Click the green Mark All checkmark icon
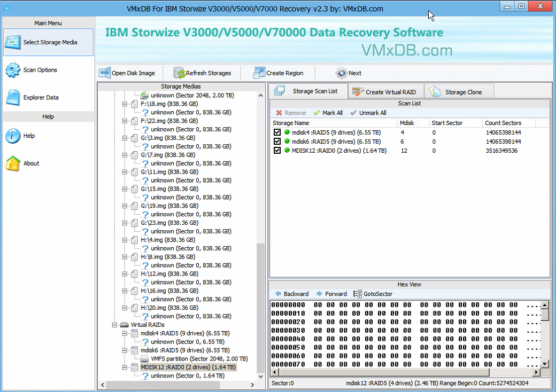This screenshot has width=556, height=392. coord(316,113)
